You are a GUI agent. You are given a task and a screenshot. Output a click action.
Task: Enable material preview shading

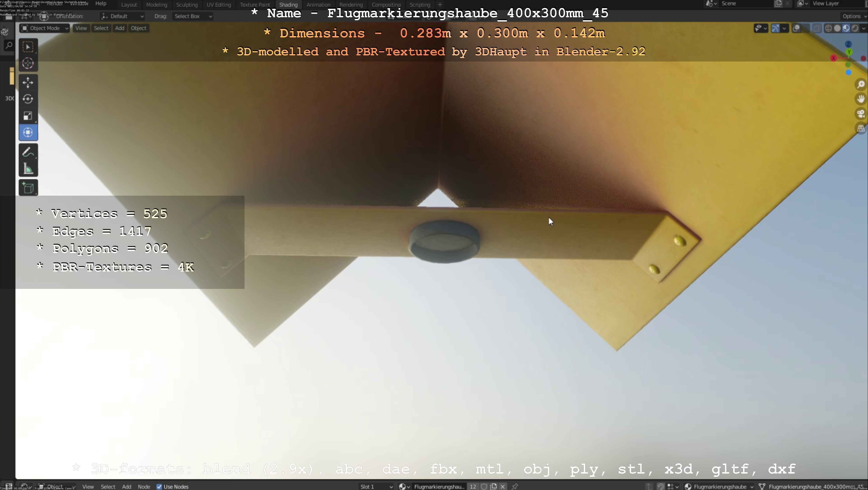coord(846,28)
